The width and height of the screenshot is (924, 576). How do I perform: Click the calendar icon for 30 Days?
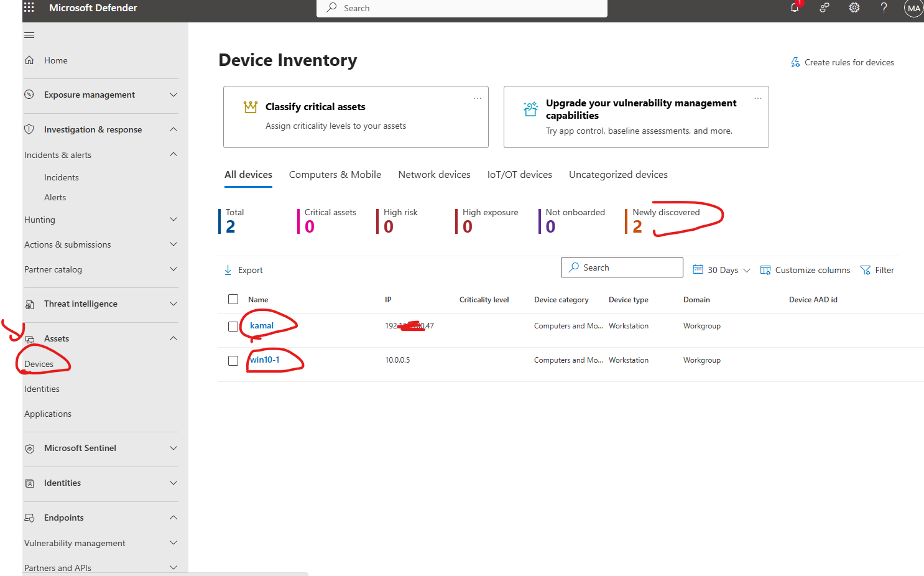pyautogui.click(x=698, y=269)
